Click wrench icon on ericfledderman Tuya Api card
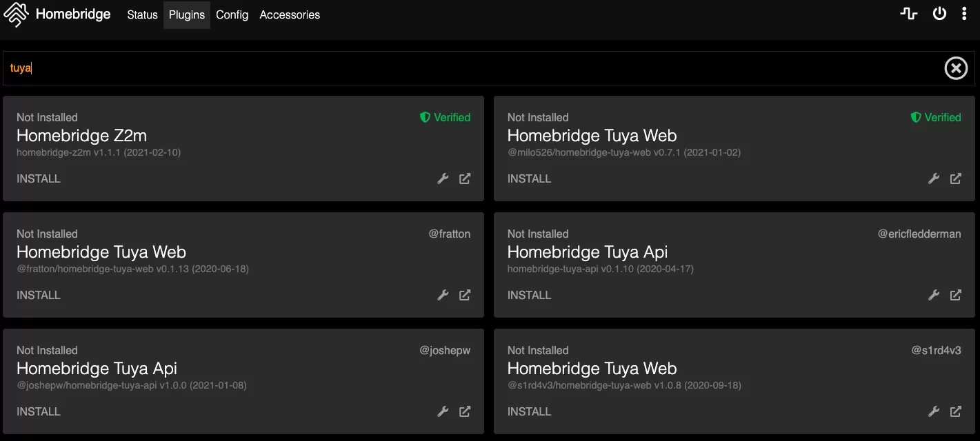 coord(934,295)
